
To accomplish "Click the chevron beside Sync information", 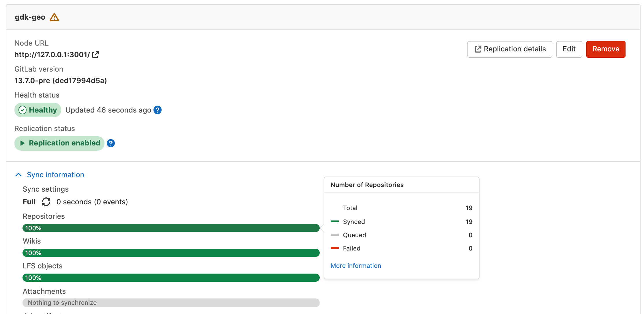I will tap(18, 175).
